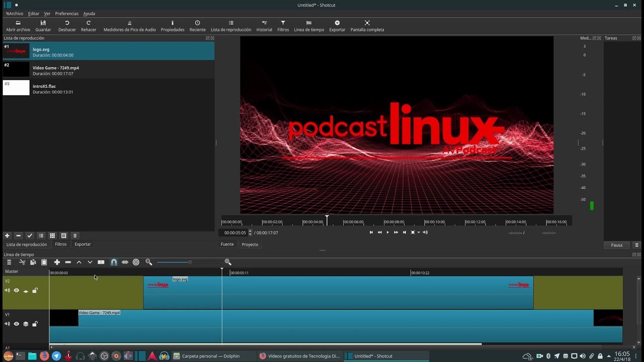Screen dimensions: 644x362
Task: Switch to the Filtros tab below the playlist
Action: [x=61, y=244]
